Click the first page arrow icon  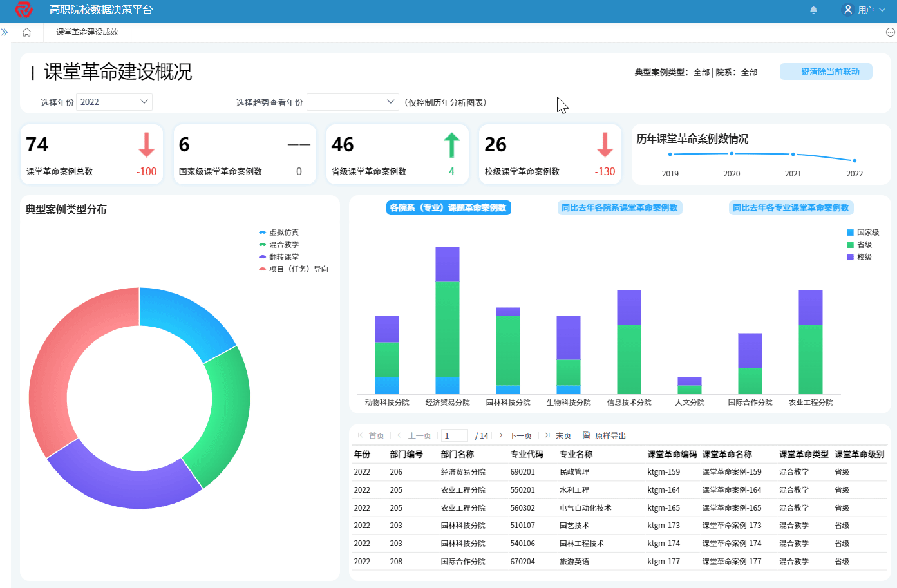360,435
